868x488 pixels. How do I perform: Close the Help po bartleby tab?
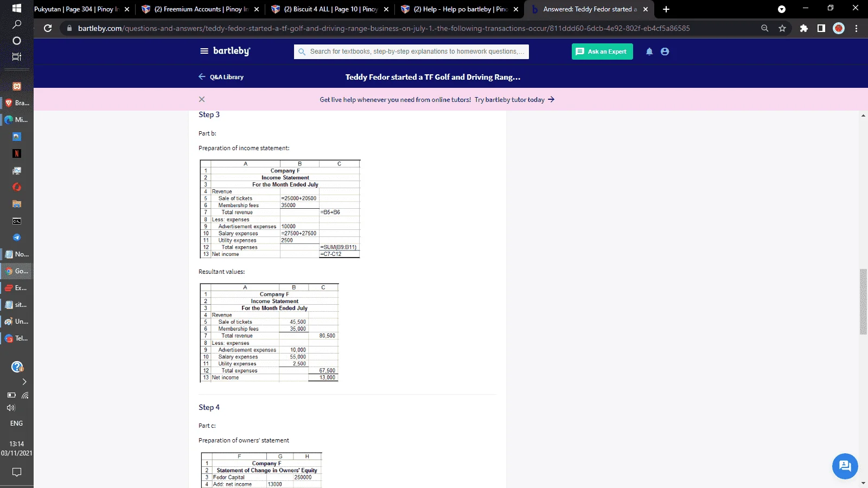coord(516,9)
